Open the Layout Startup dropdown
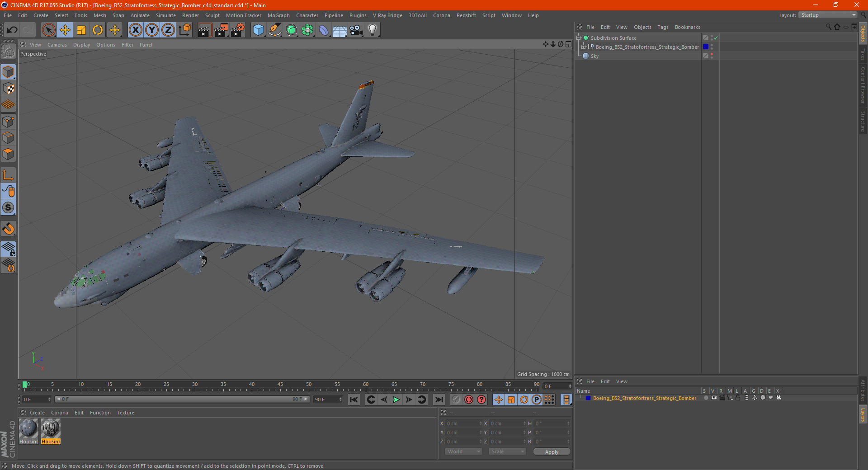This screenshot has height=470, width=868. [828, 15]
